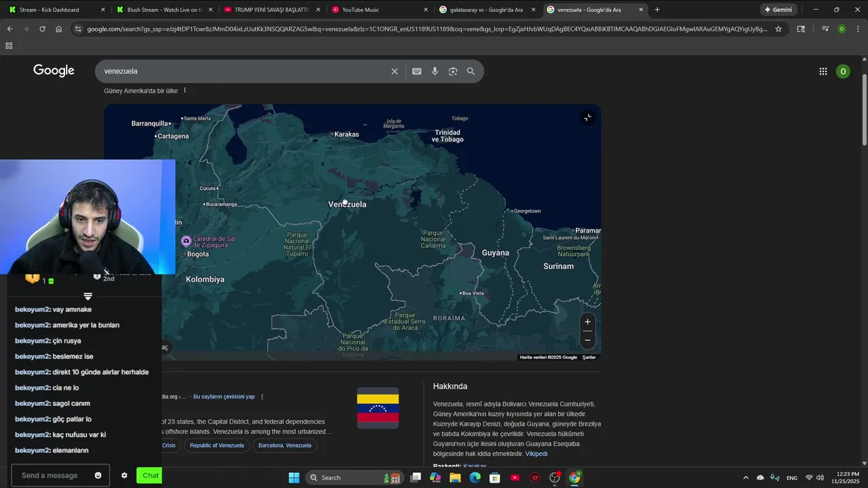Image resolution: width=868 pixels, height=488 pixels.
Task: Open chat emoji picker
Action: (98, 475)
